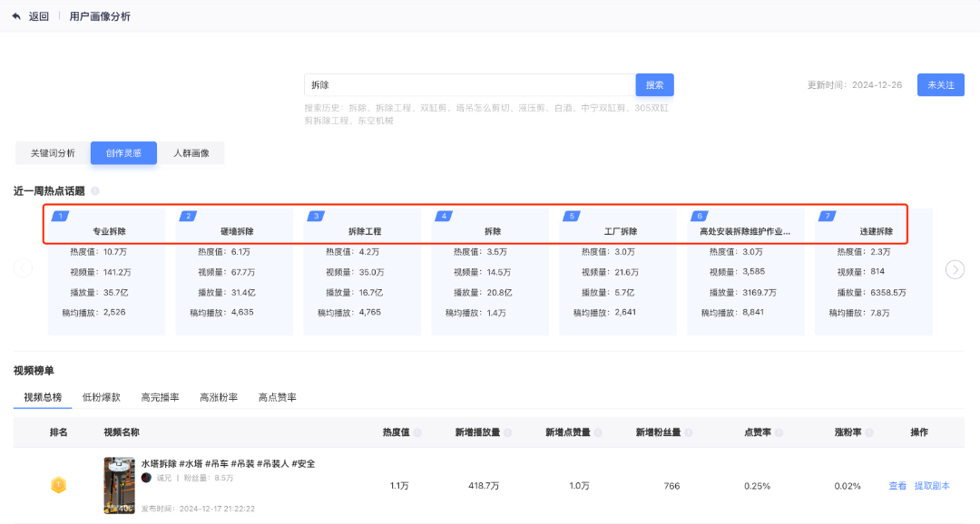Show next hot topics with the right arrow
Screen dimensions: 980x524
(955, 268)
